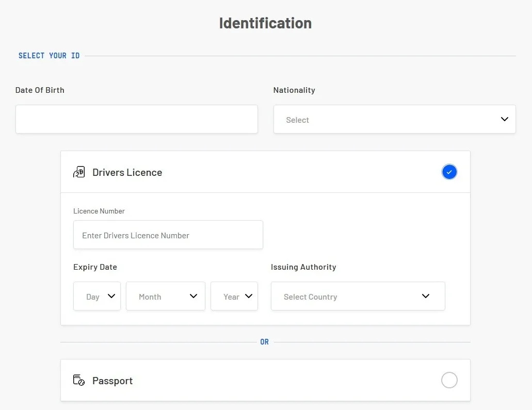Click into Enter Drivers Licence Number field
The image size is (532, 410).
pos(168,235)
